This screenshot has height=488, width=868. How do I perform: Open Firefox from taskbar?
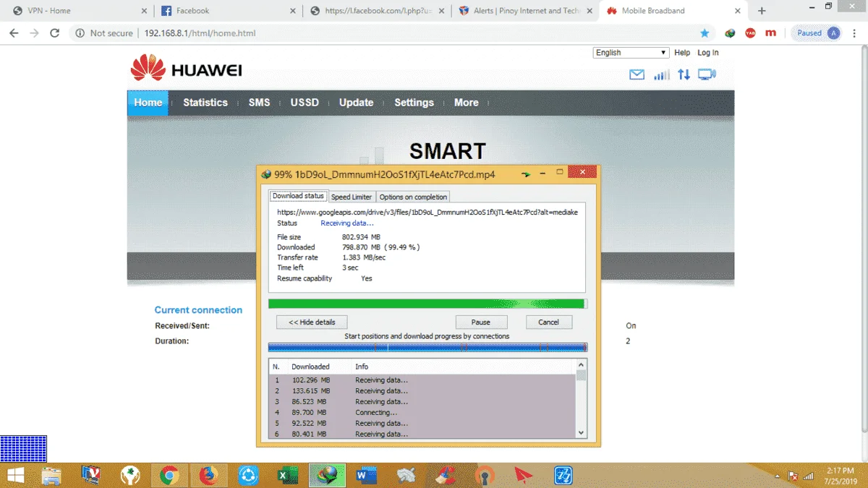click(208, 475)
